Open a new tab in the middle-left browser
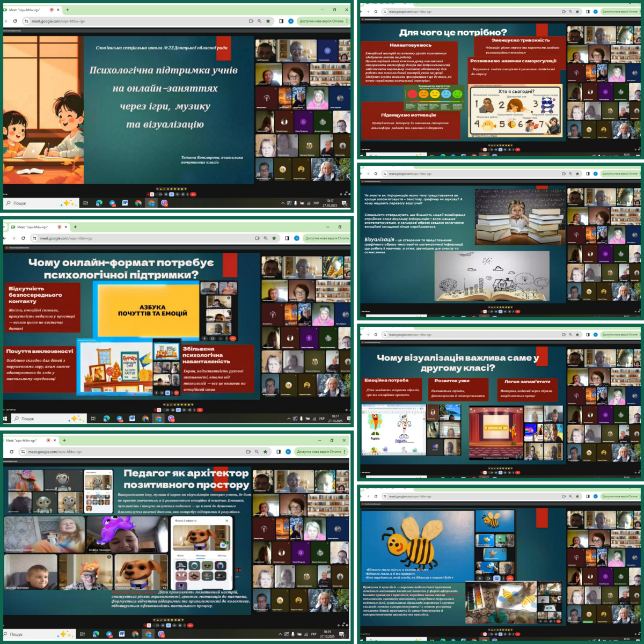This screenshot has width=644, height=644. pyautogui.click(x=75, y=227)
